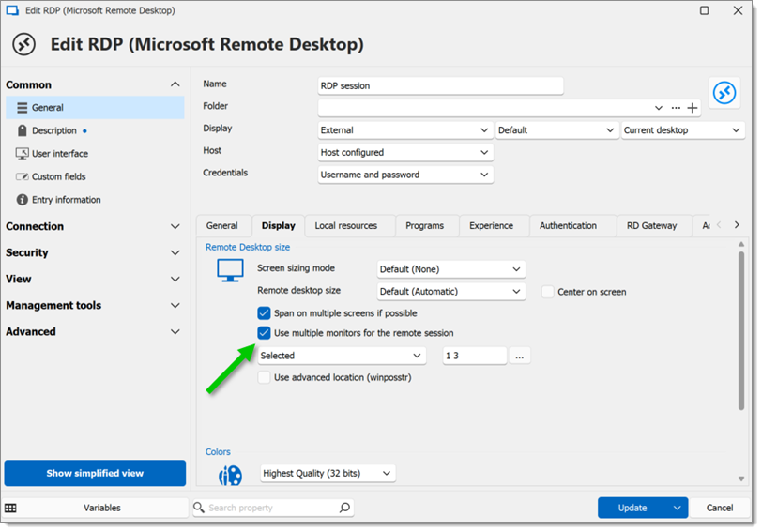The image size is (762, 532).
Task: Click the color palette icon under Colors
Action: (230, 475)
